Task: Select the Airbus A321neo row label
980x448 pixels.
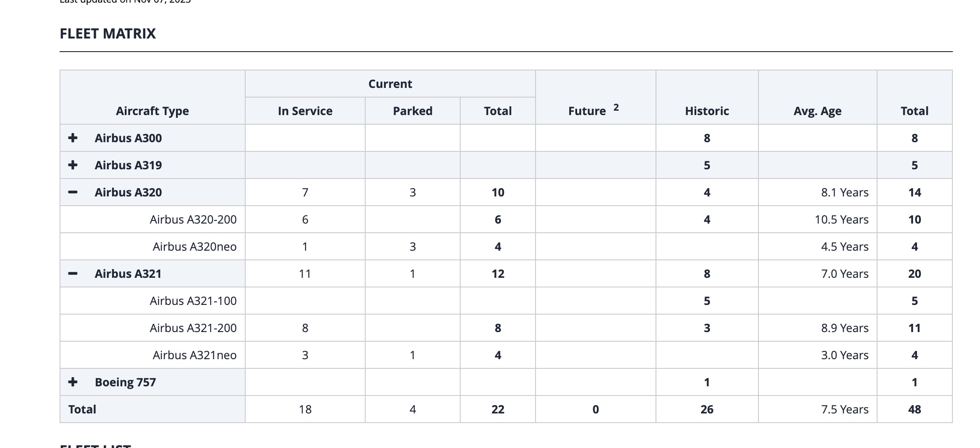Action: [x=194, y=355]
